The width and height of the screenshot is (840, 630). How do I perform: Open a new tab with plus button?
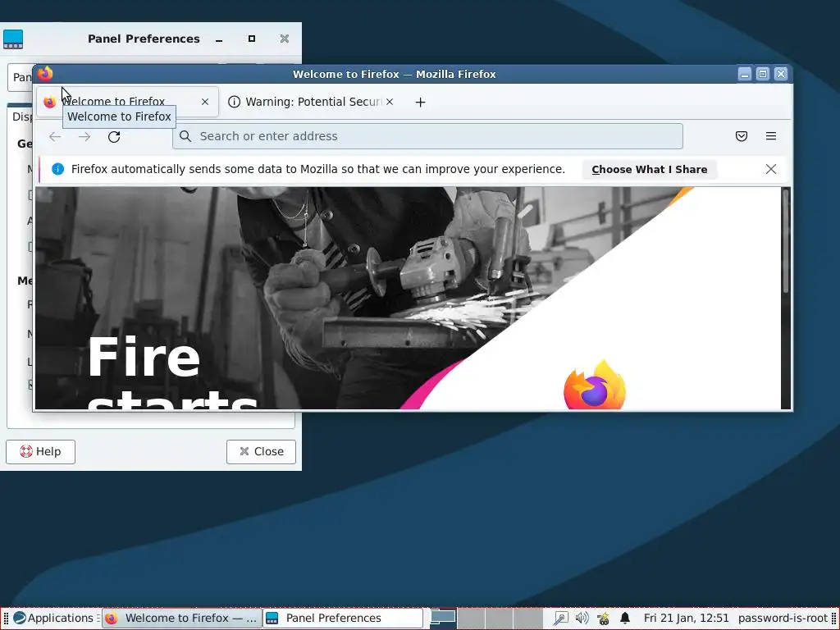tap(421, 102)
